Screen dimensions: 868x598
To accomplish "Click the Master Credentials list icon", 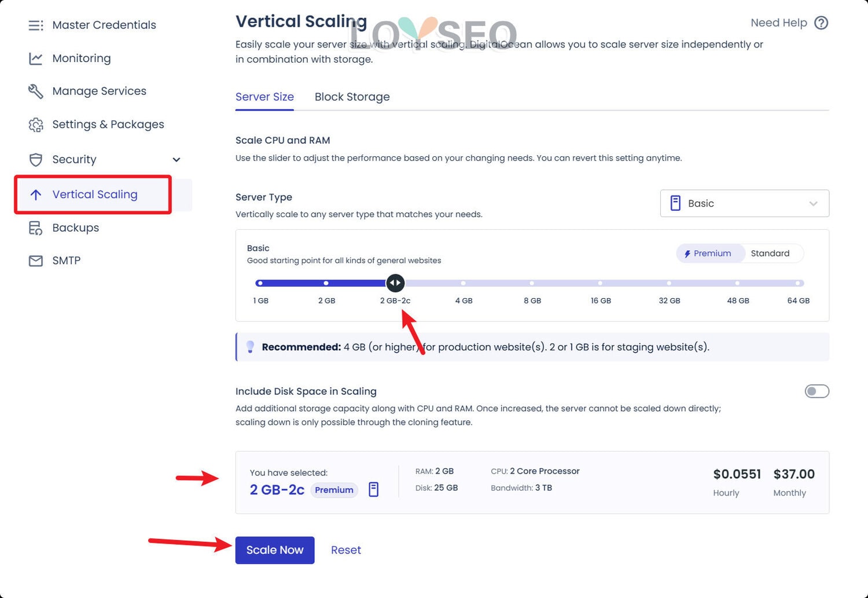I will (x=36, y=25).
